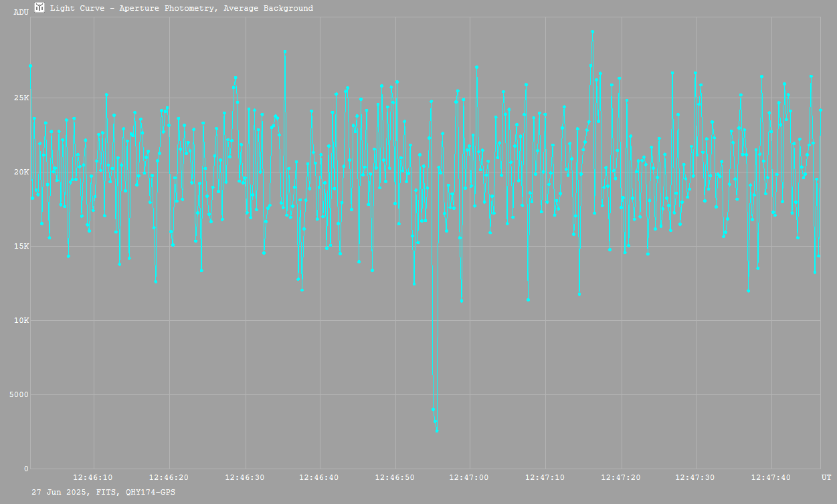The width and height of the screenshot is (837, 504).
Task: Select the lowest data point in the dip
Action: [x=437, y=431]
